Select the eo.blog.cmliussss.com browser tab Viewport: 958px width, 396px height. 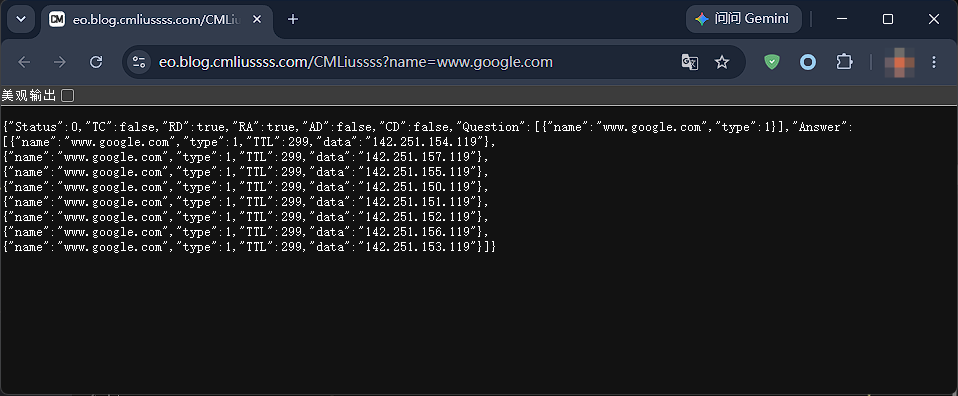(x=156, y=20)
